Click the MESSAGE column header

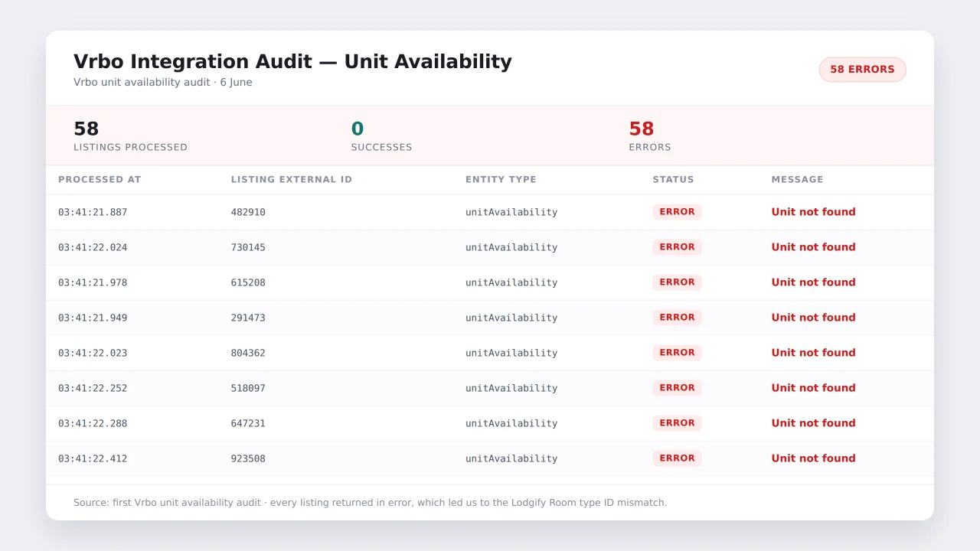[797, 180]
